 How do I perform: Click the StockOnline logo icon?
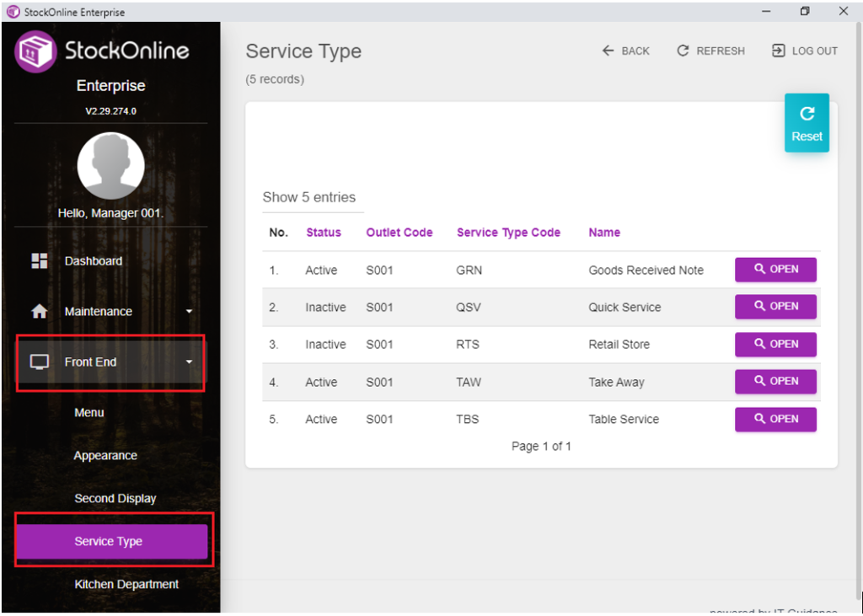(x=35, y=51)
